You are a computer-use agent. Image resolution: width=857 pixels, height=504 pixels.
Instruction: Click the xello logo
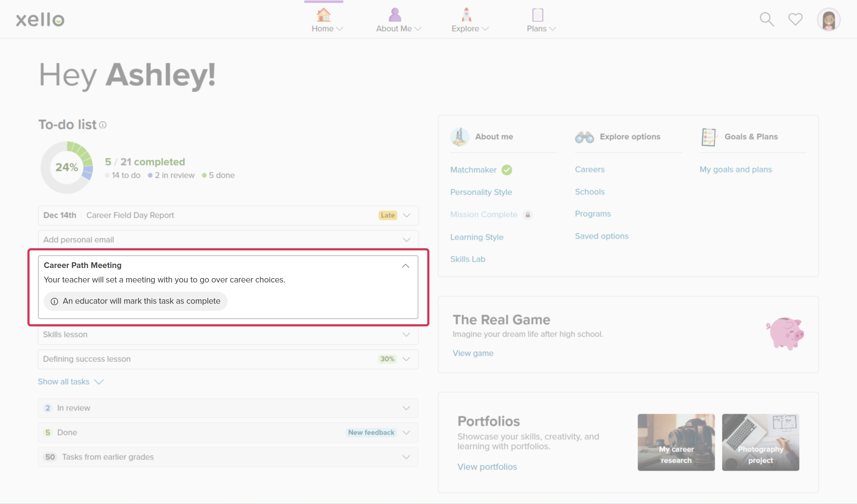40,20
